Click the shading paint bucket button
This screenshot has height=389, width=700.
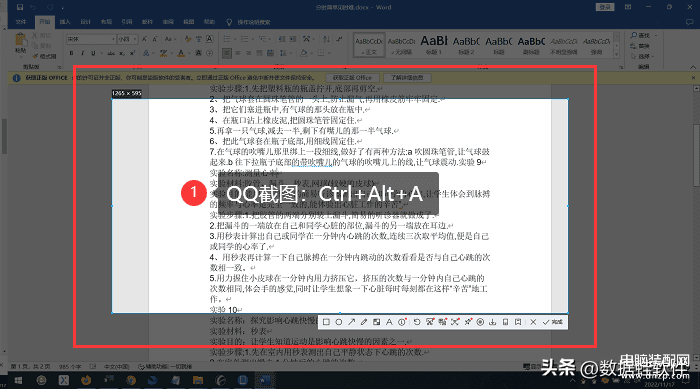304,53
